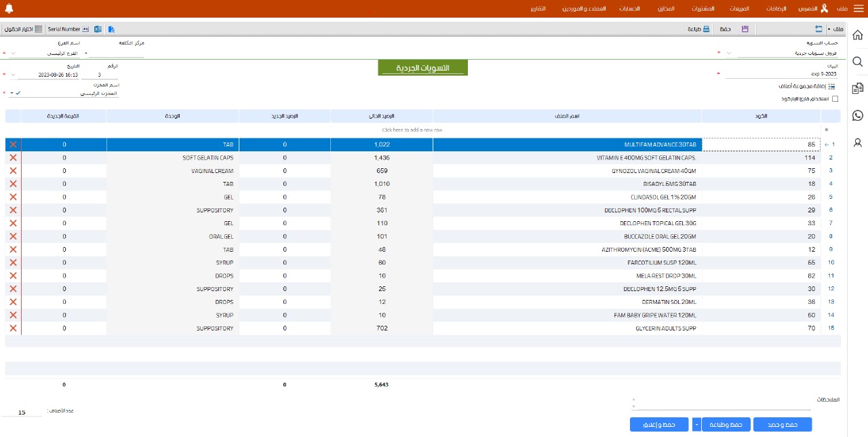The width and height of the screenshot is (868, 437).
Task: Open the hamburger menu icon
Action: point(859,9)
